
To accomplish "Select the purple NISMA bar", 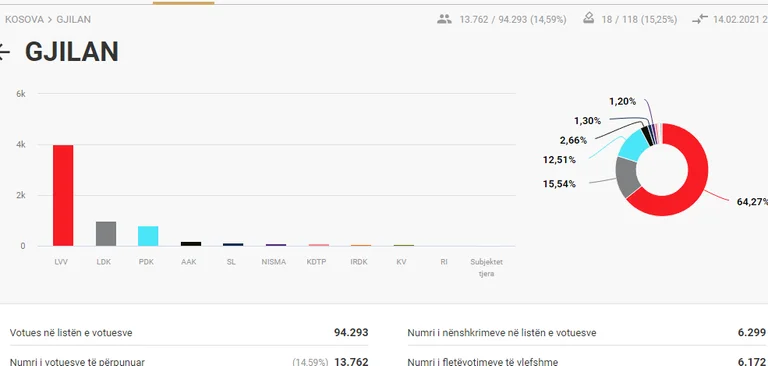I will coord(276,244).
